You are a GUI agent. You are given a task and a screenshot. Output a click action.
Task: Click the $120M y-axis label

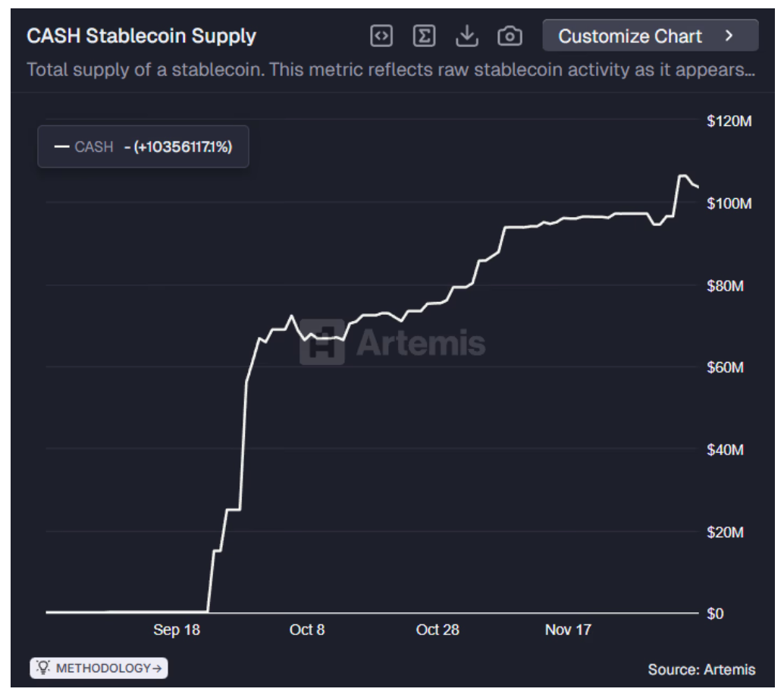(x=729, y=121)
